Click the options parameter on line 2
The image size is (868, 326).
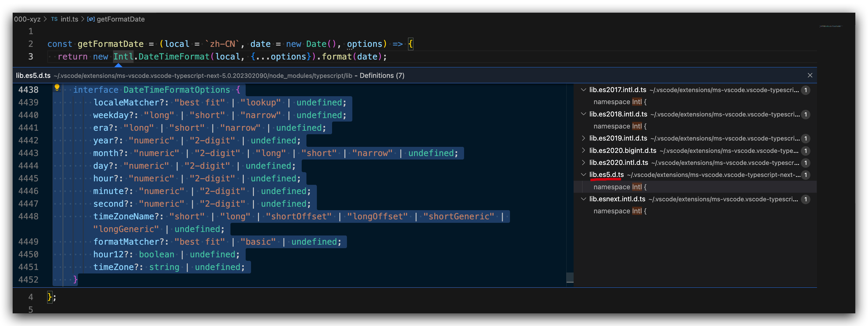(x=365, y=44)
